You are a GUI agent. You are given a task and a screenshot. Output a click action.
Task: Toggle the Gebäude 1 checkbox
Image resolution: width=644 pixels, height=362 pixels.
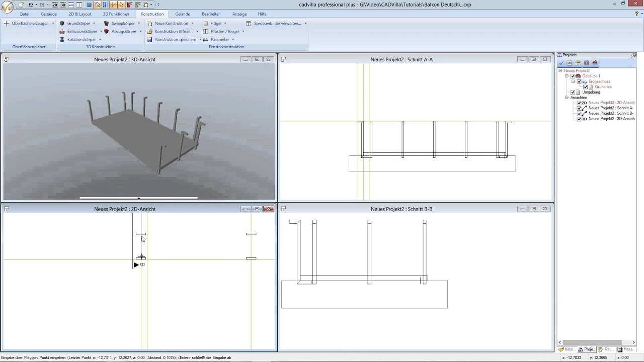click(x=573, y=76)
